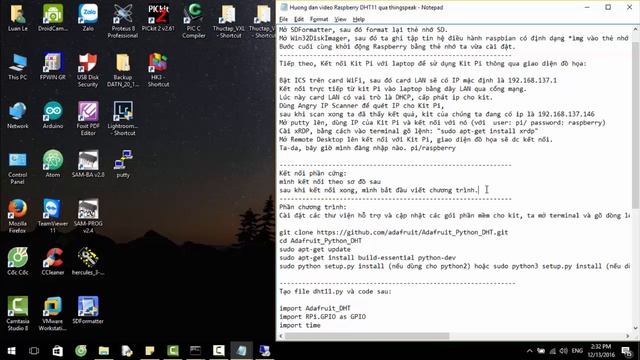Image resolution: width=640 pixels, height=360 pixels.
Task: Open the Action Center notifications icon
Action: pyautogui.click(x=627, y=351)
